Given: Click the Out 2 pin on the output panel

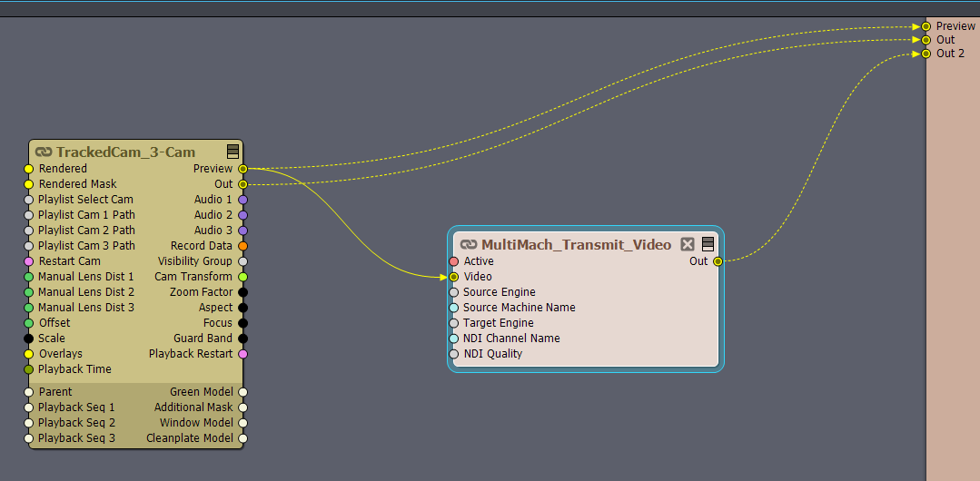Looking at the screenshot, I should tap(926, 54).
